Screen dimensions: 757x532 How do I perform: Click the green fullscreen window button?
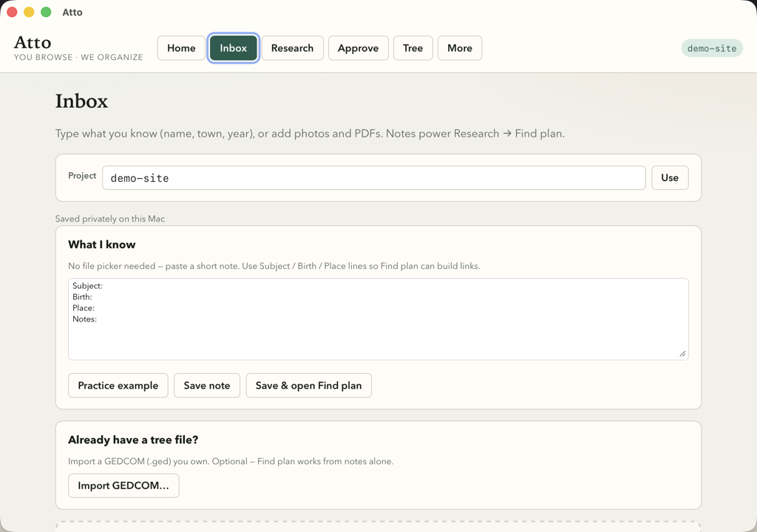[46, 12]
